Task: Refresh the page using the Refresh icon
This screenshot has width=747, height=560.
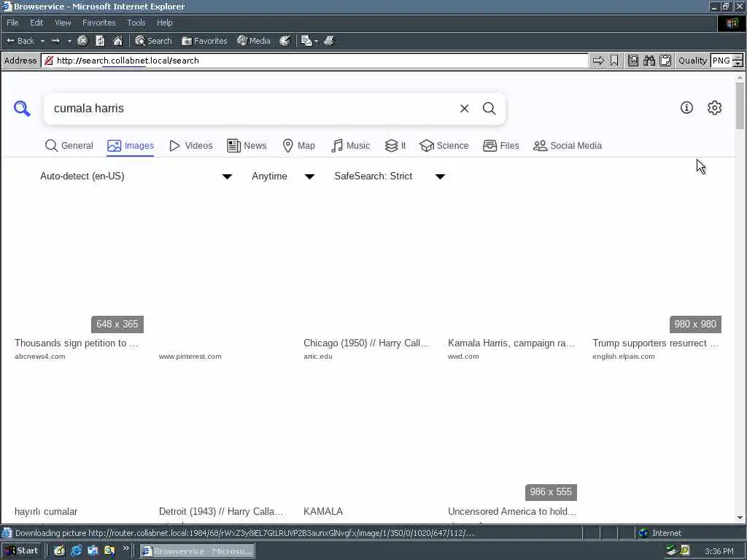Action: click(100, 41)
